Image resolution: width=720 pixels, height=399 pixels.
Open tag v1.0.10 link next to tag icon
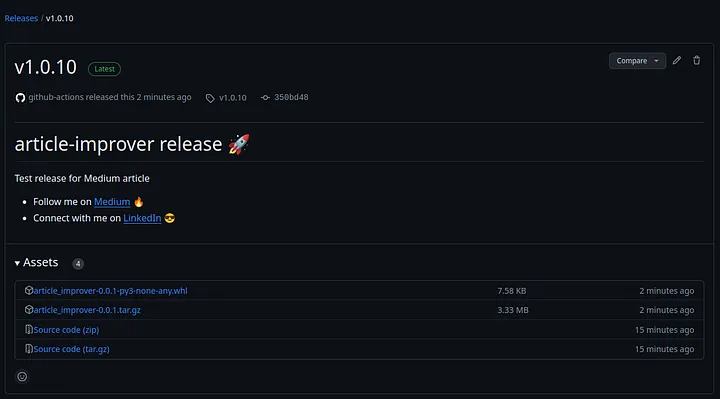[x=233, y=98]
